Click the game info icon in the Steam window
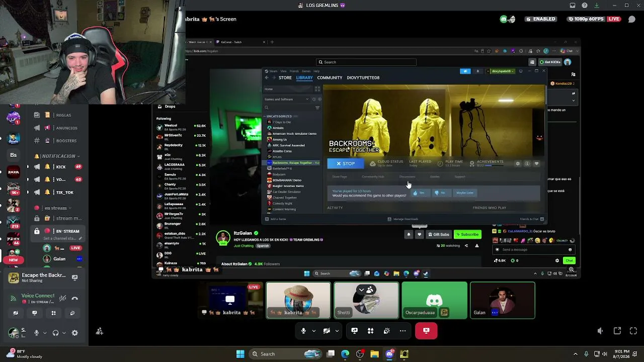 coord(527,163)
